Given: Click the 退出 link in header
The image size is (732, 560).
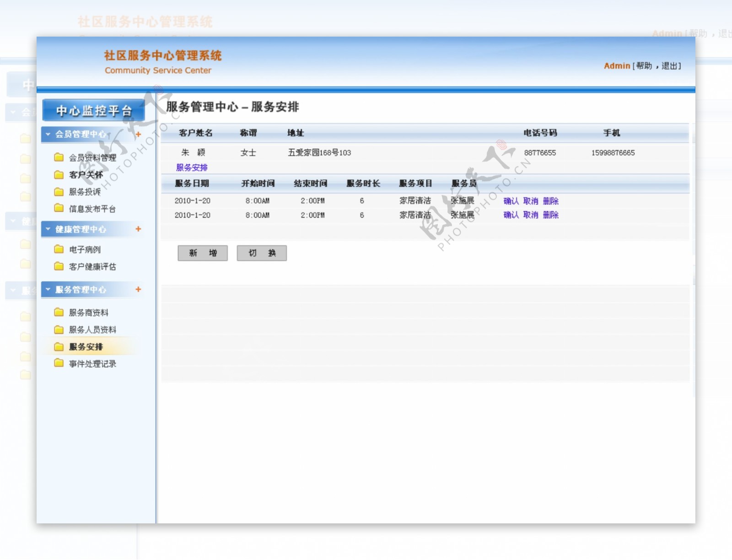Looking at the screenshot, I should point(669,66).
